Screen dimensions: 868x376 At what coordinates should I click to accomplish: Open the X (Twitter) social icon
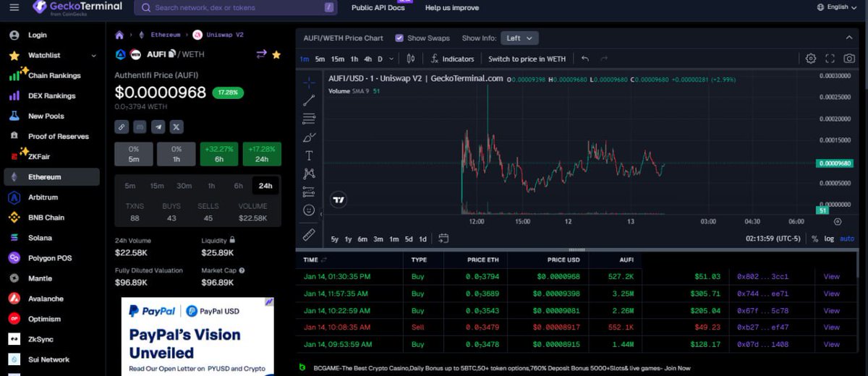[x=176, y=127]
